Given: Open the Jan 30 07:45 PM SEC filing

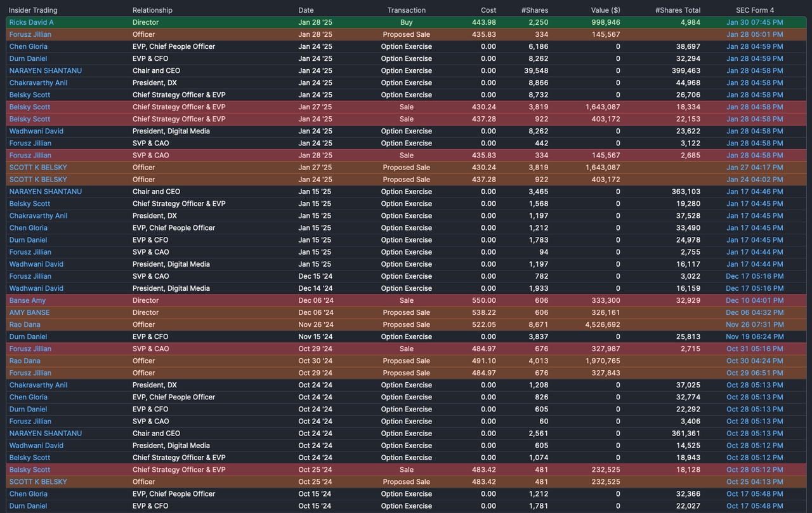Looking at the screenshot, I should tap(754, 22).
